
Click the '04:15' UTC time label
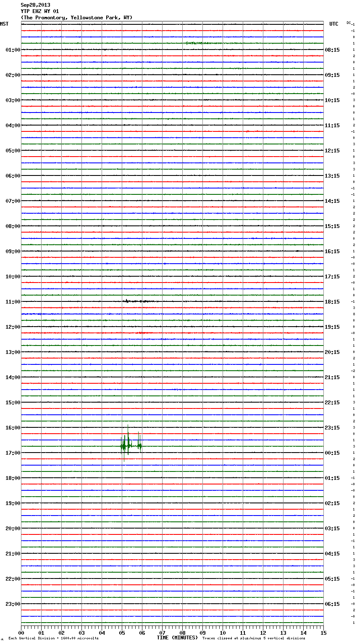coord(332,554)
